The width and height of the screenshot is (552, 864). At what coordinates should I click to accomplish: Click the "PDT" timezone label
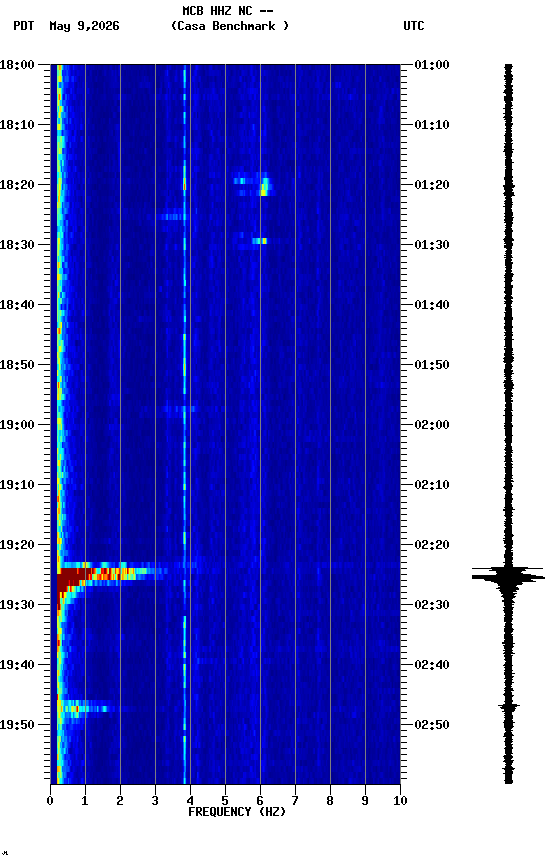pyautogui.click(x=24, y=26)
